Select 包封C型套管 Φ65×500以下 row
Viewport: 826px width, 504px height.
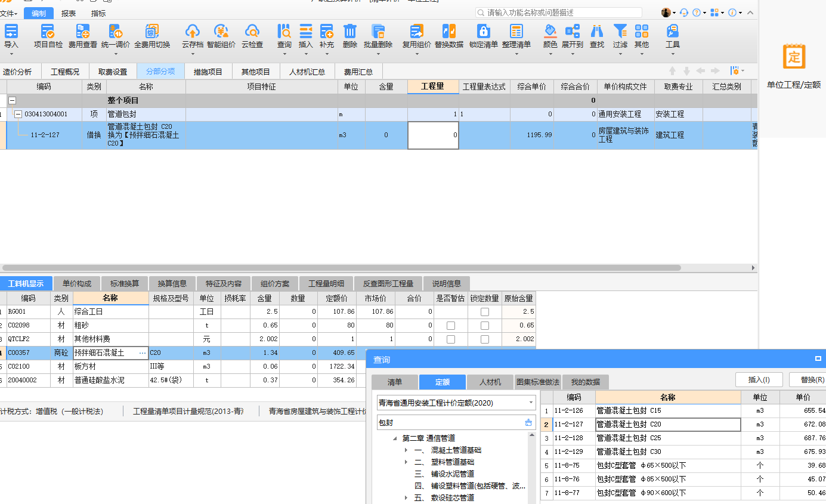tap(683, 465)
